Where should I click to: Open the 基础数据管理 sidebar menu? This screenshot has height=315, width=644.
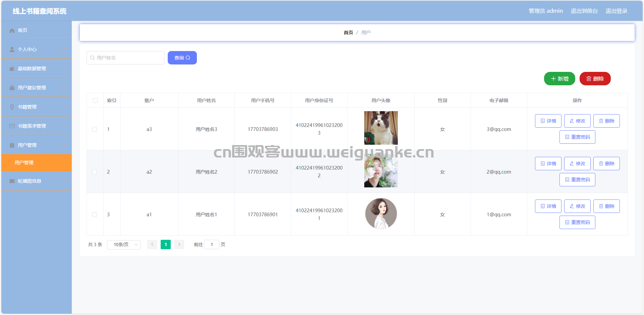pyautogui.click(x=37, y=69)
